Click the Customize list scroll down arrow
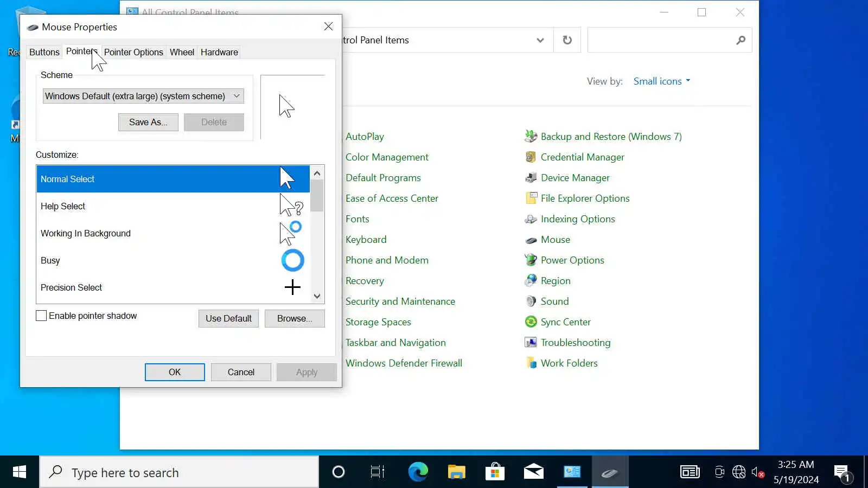The image size is (868, 488). pos(317,296)
